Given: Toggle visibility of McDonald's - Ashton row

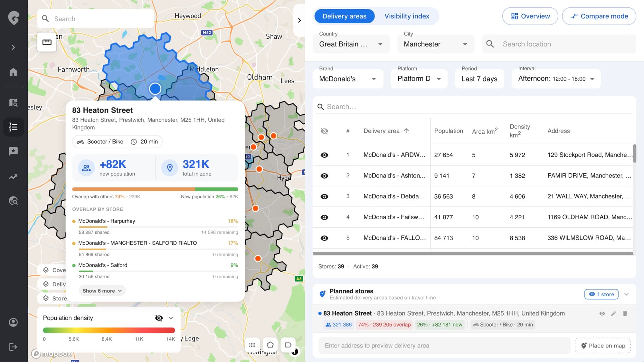Looking at the screenshot, I should (x=324, y=176).
